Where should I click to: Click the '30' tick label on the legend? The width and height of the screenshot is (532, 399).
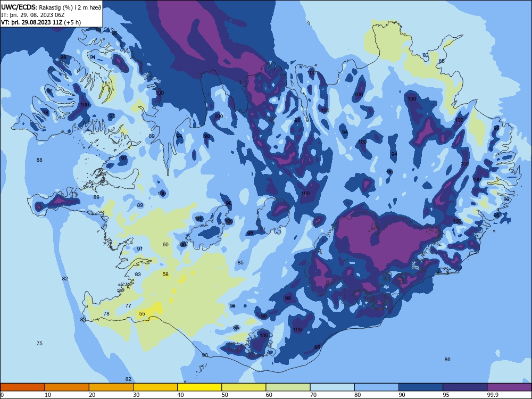pos(136,395)
